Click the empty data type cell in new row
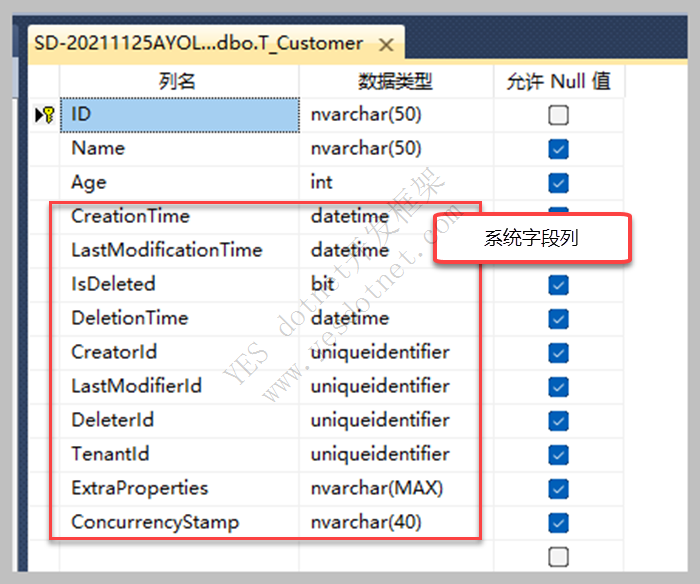 click(396, 556)
